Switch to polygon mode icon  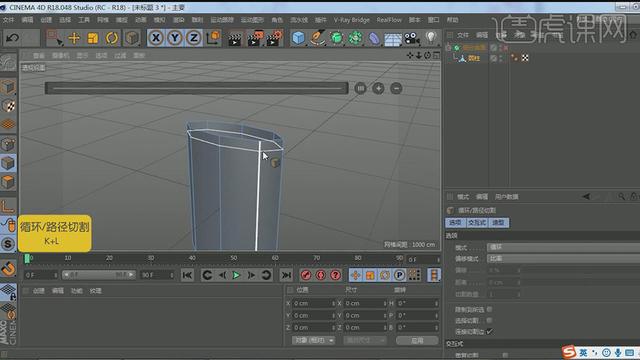coord(8,182)
